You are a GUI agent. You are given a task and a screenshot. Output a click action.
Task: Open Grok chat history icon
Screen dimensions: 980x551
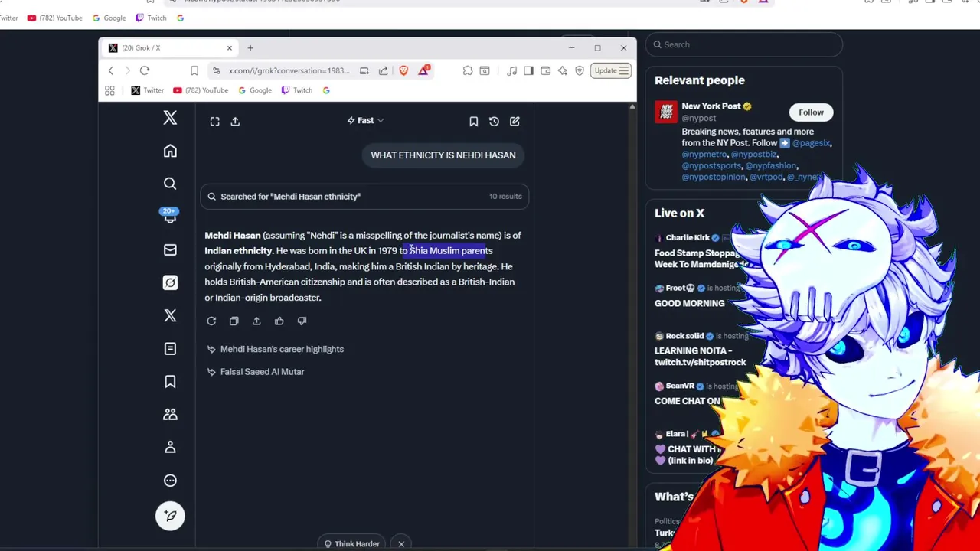point(494,121)
